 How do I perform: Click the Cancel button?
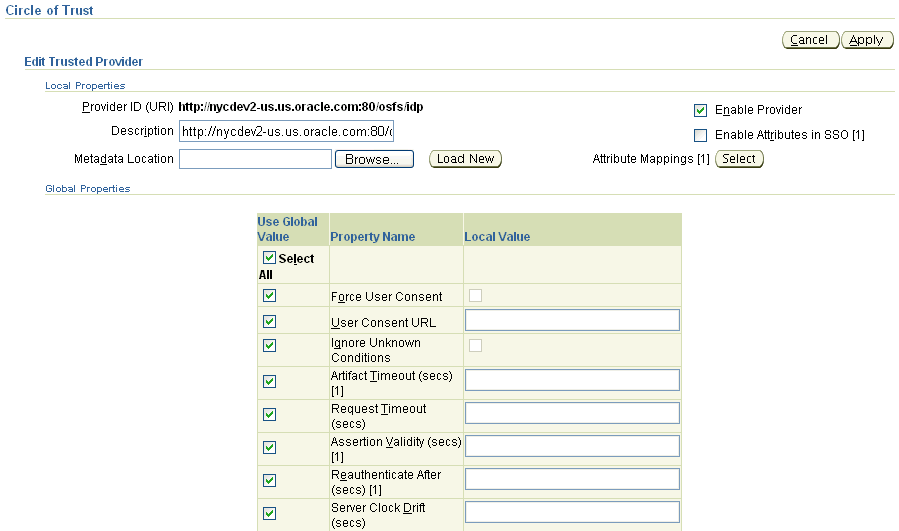click(810, 40)
